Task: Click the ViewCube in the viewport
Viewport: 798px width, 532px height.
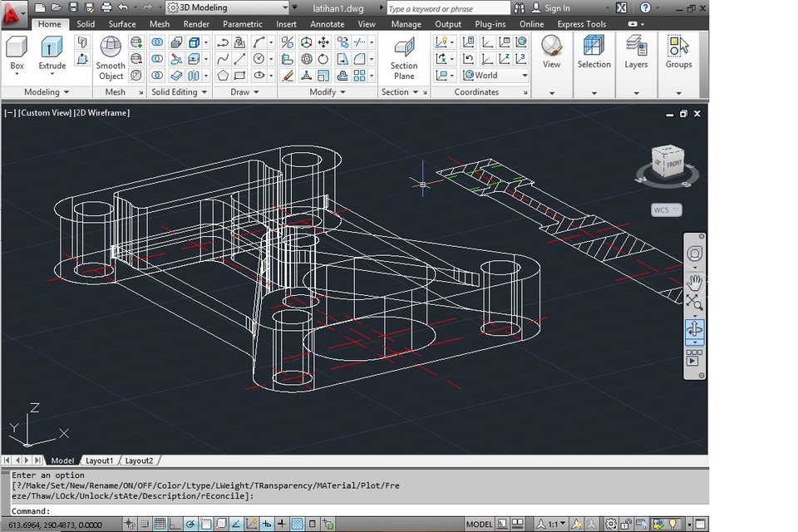Action: (667, 163)
